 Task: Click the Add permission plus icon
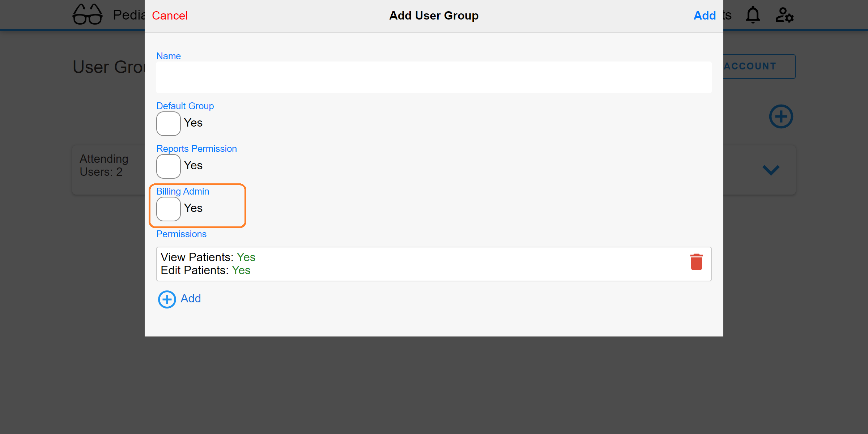tap(166, 299)
